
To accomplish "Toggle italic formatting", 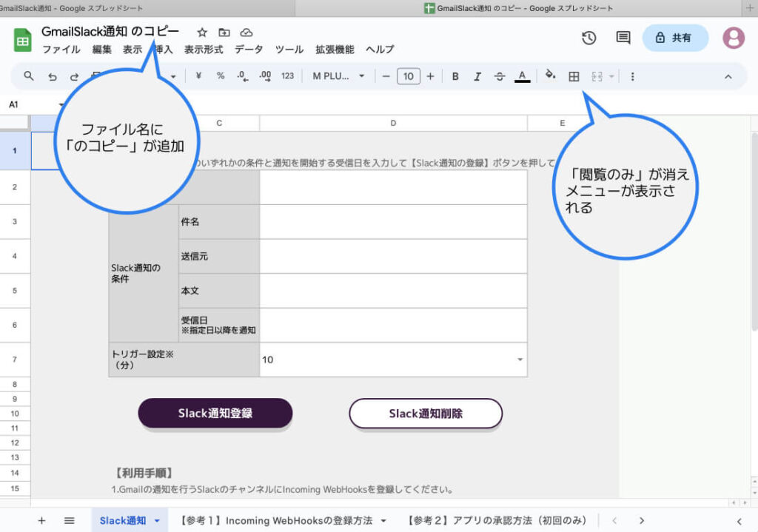I will 477,76.
